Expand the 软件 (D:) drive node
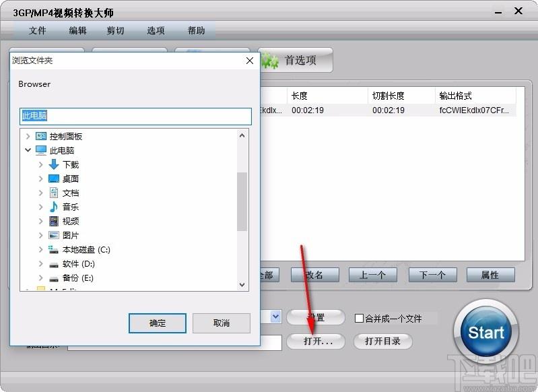Screen dimensions: 538x392 [x=40, y=263]
